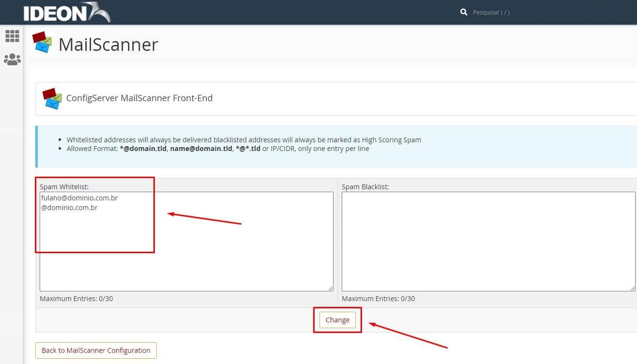Click the Maximum Entries 0/30 text under blacklist
Image resolution: width=637 pixels, height=364 pixels.
click(378, 298)
